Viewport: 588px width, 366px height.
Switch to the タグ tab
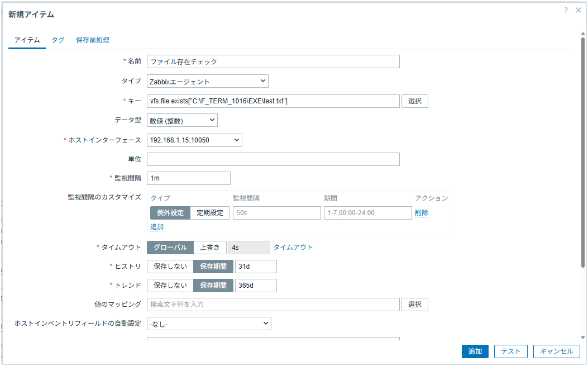pos(58,40)
